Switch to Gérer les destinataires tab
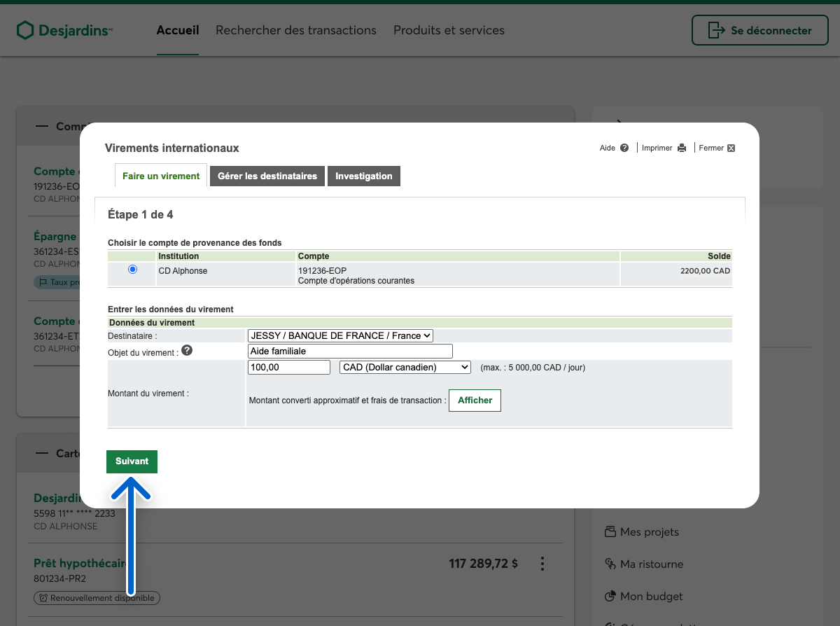 (x=267, y=176)
